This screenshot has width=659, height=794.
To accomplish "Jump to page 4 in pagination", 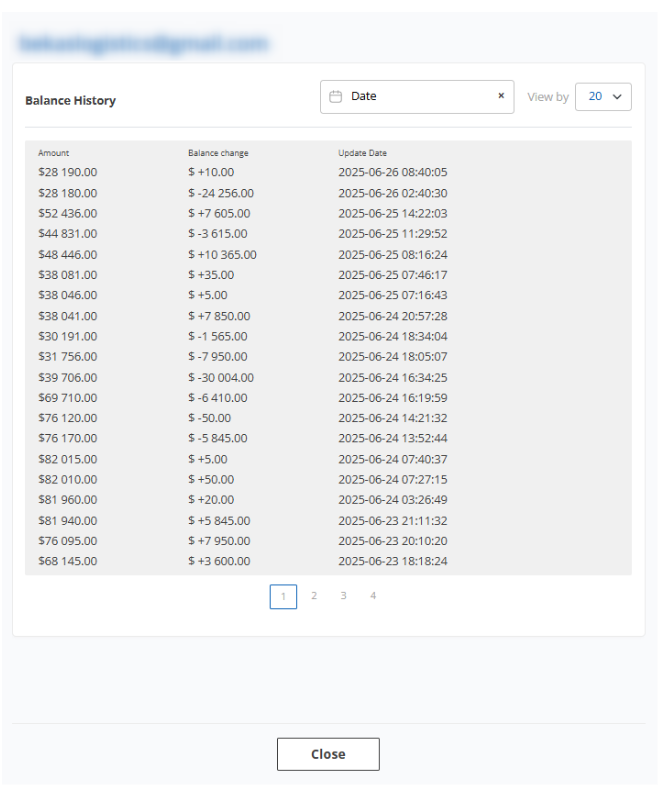I will pos(373,596).
